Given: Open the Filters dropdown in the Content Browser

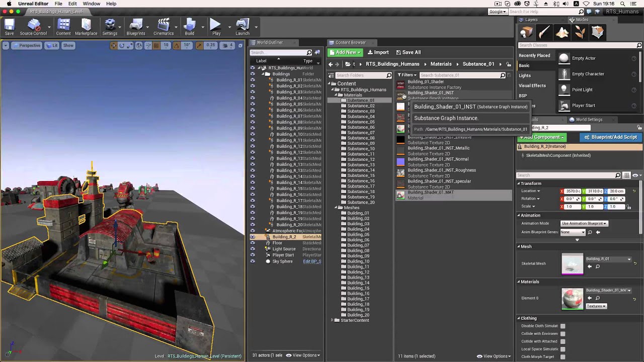Looking at the screenshot, I should tap(407, 75).
